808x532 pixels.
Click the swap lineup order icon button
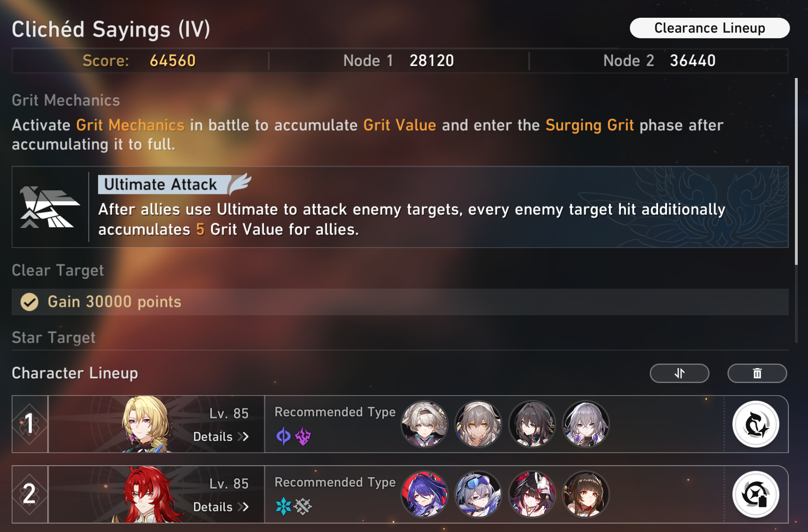pos(680,373)
